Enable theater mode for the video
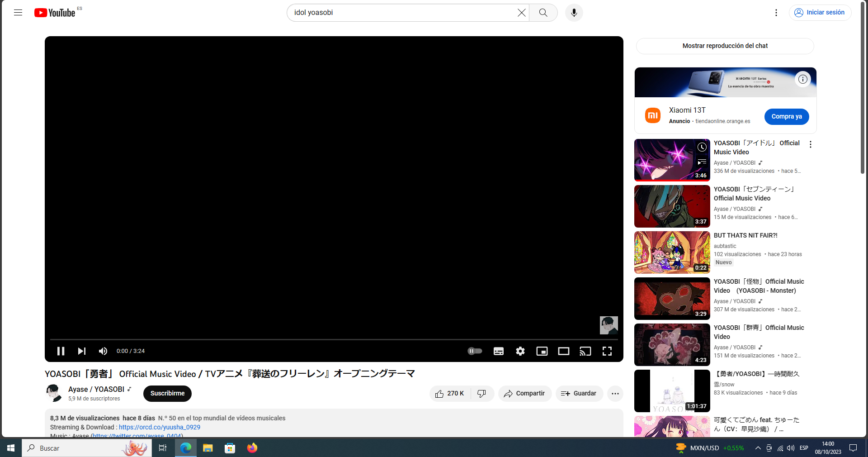 (563, 351)
